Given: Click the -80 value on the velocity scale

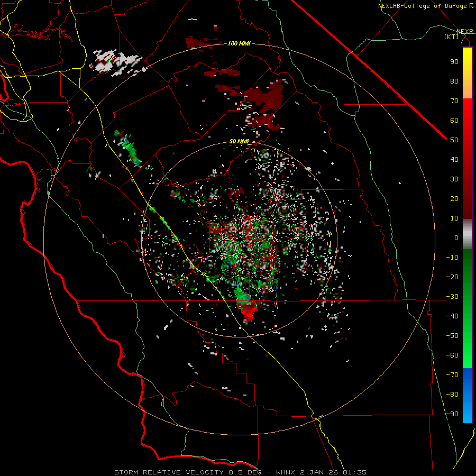Looking at the screenshot, I should click(x=452, y=395).
